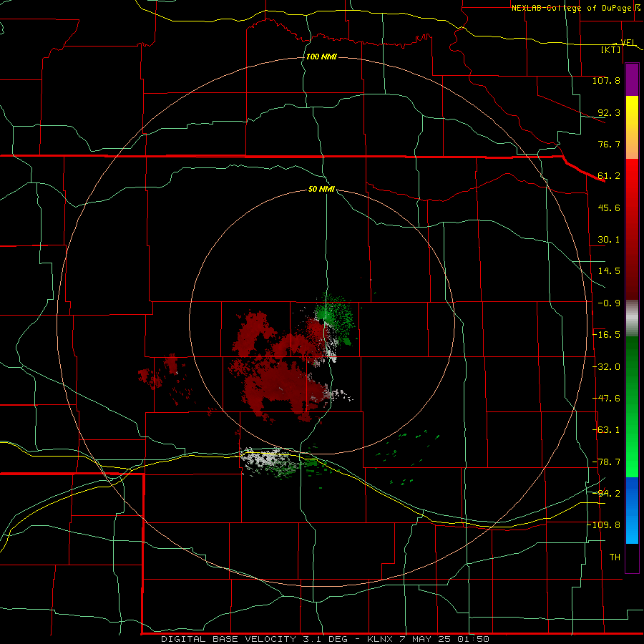Select the 107.8 scale value
Screen dimensions: 644x644
[606, 80]
